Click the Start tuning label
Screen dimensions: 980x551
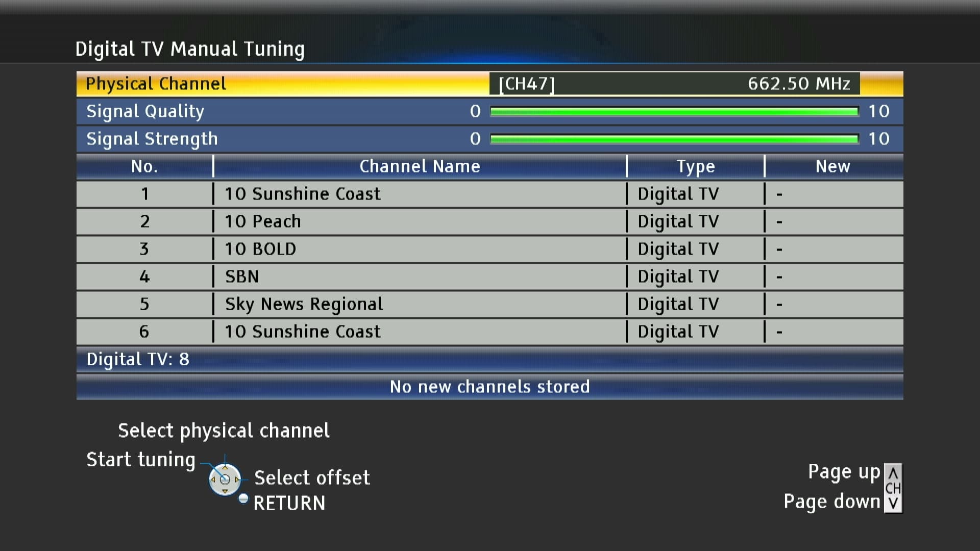[141, 460]
